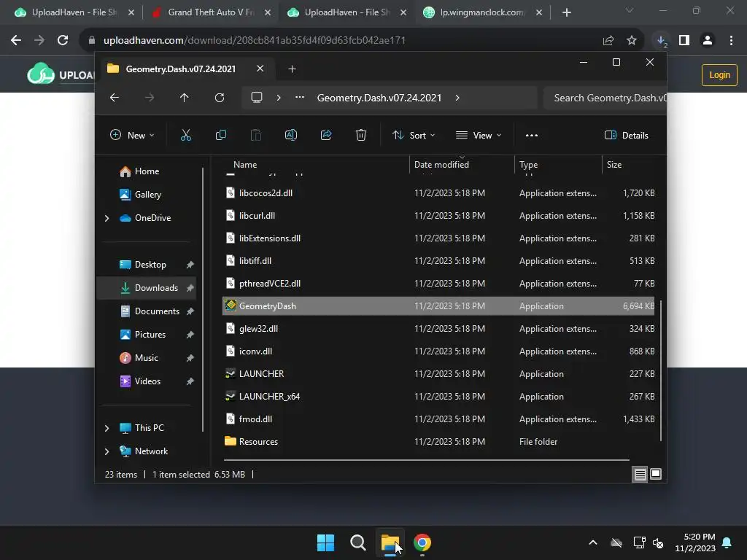Click the Share icon in Explorer toolbar
747x560 pixels.
326,135
